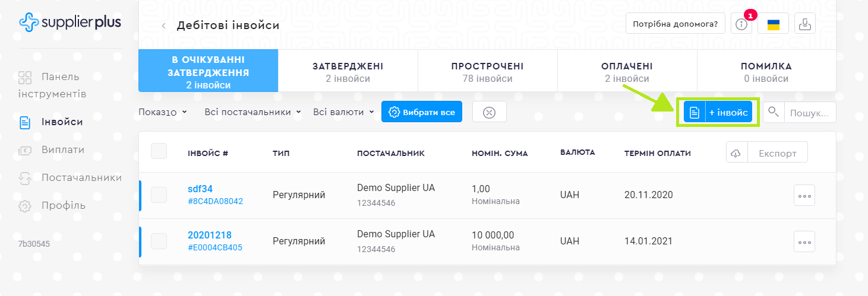
Task: Toggle the select-all checkbox in table header
Action: pyautogui.click(x=159, y=151)
